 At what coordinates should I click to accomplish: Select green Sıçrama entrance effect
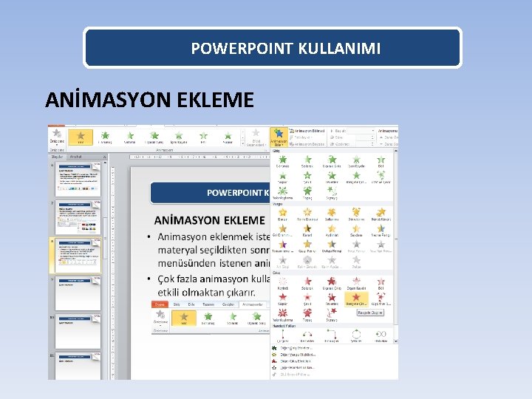(x=332, y=193)
